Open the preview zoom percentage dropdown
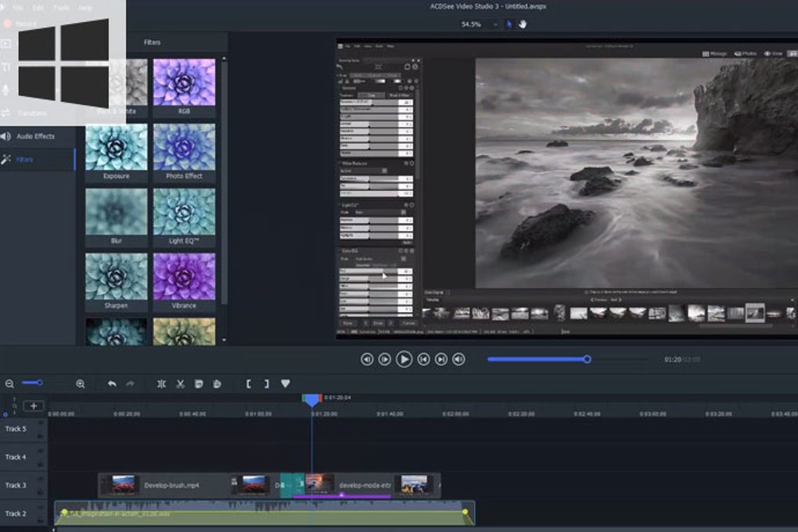Viewport: 798px width, 532px height. (494, 24)
